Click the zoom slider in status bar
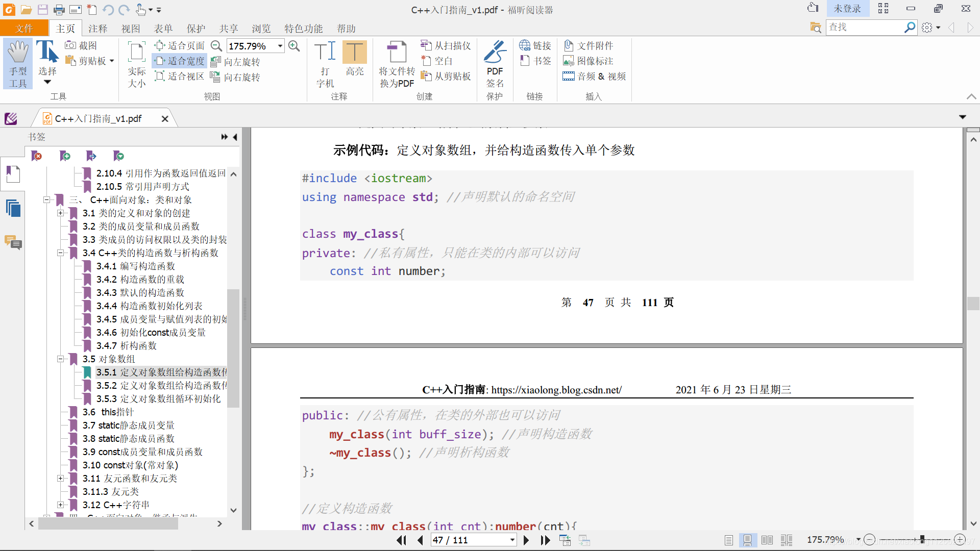Image resolution: width=980 pixels, height=551 pixels. (x=922, y=539)
